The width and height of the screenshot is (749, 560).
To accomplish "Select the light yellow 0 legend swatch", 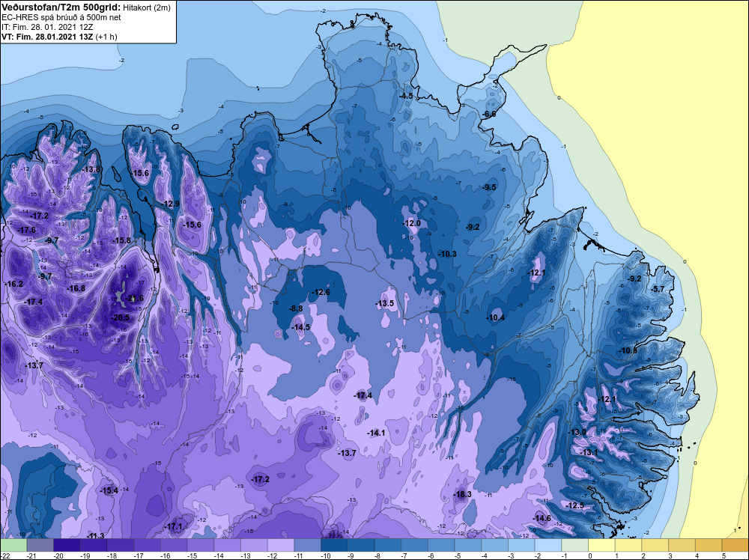I will coord(602,545).
